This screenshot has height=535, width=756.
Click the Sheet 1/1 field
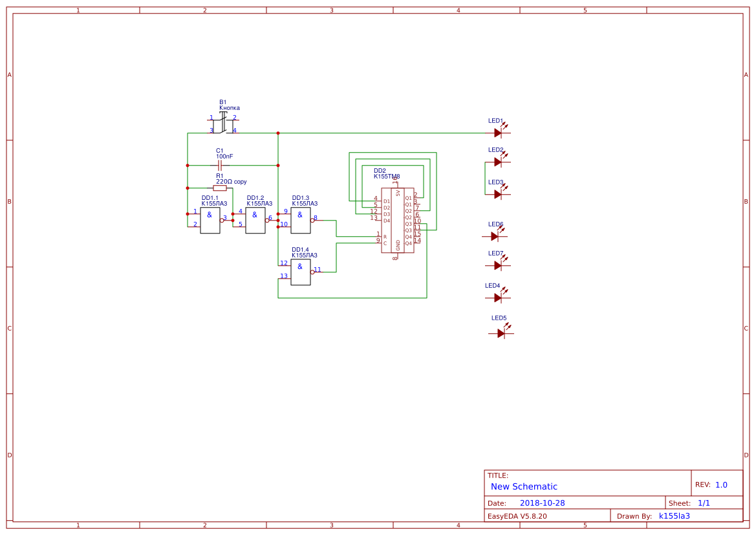point(704,503)
